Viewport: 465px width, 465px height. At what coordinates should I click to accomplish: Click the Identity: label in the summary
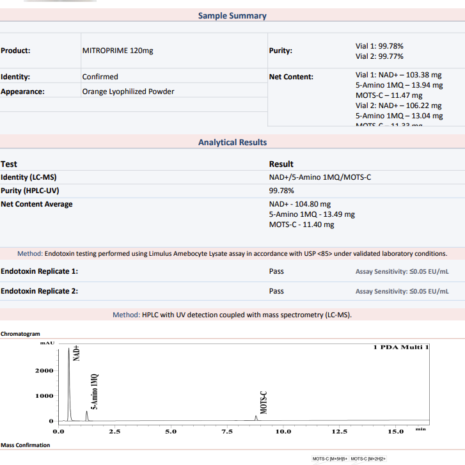(x=15, y=77)
